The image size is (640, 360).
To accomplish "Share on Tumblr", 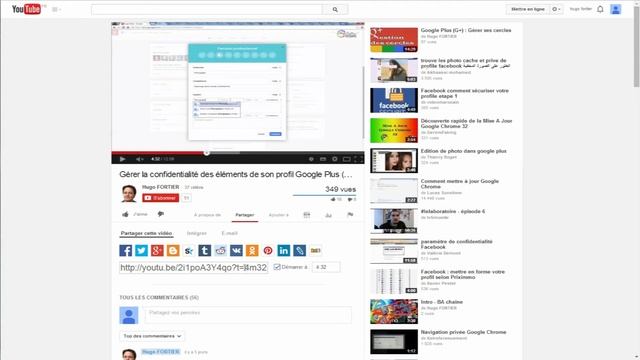I will (x=204, y=250).
